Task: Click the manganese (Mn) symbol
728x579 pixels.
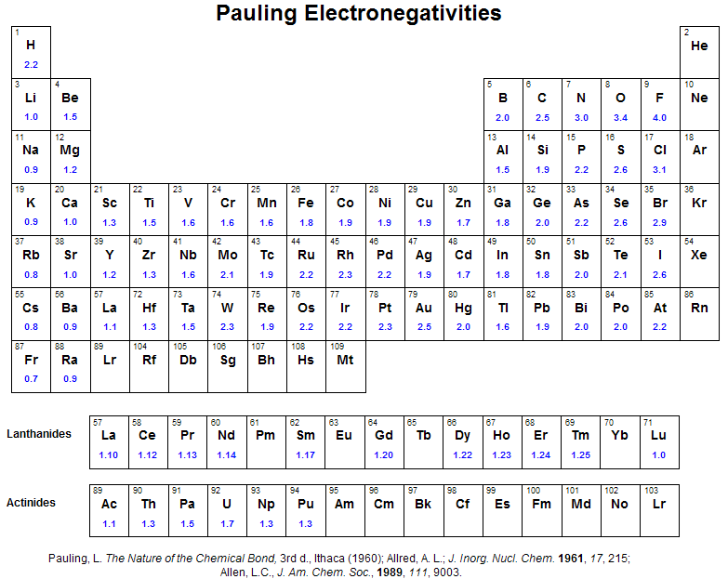Action: (x=267, y=203)
